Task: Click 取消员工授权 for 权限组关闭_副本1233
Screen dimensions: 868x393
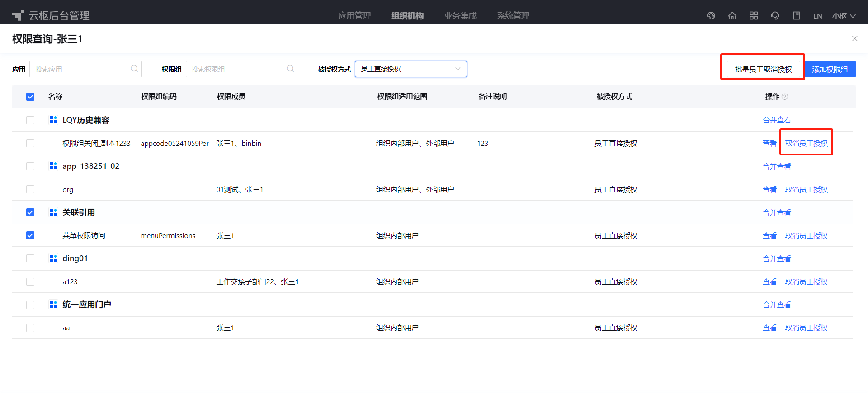Action: pyautogui.click(x=806, y=143)
